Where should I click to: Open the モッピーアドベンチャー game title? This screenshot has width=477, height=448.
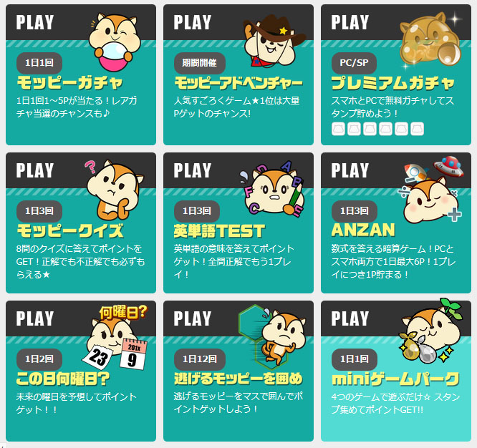(x=238, y=83)
